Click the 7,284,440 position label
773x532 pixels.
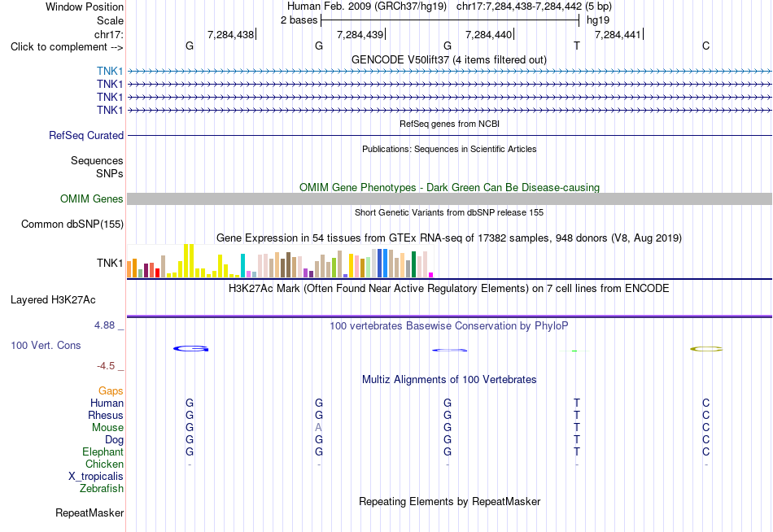(488, 34)
